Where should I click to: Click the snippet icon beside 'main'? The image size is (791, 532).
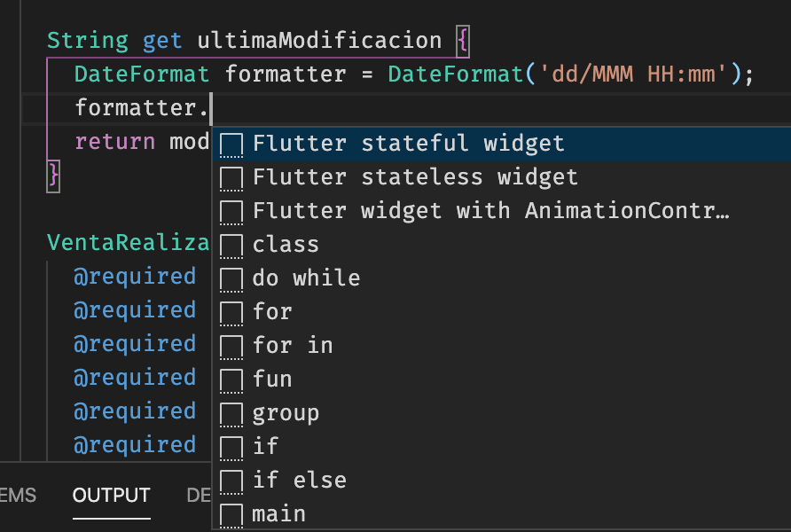tap(231, 513)
